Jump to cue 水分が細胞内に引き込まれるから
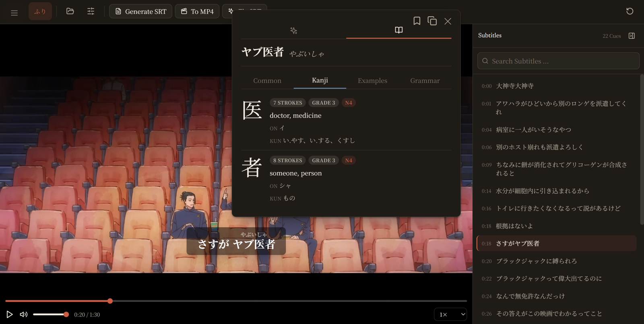 pos(557,191)
